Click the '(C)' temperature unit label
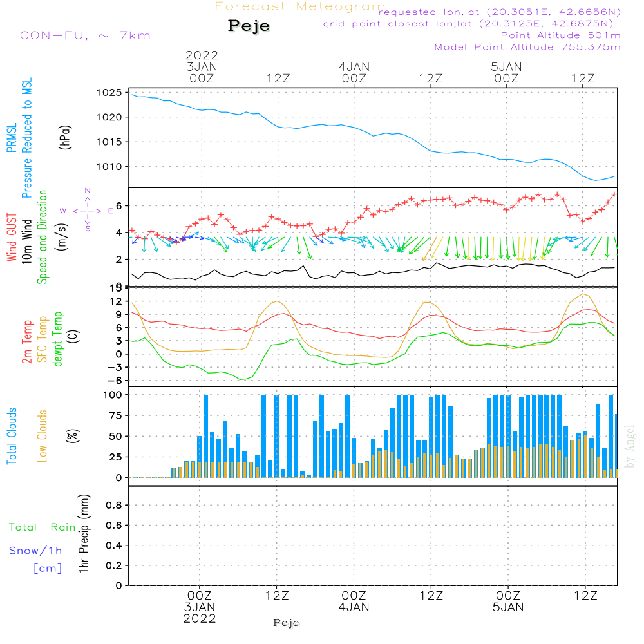644x644 pixels. coord(74,337)
